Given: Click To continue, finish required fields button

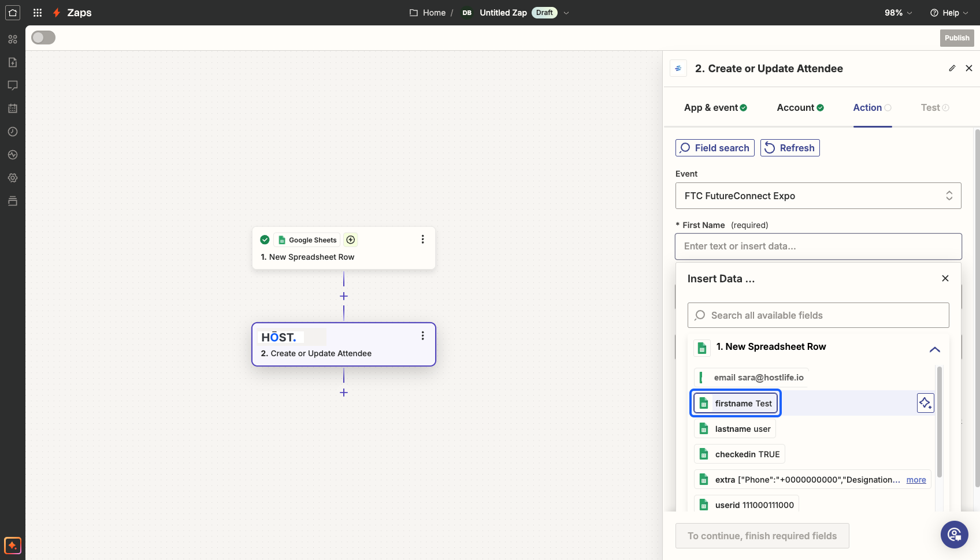Looking at the screenshot, I should point(762,536).
